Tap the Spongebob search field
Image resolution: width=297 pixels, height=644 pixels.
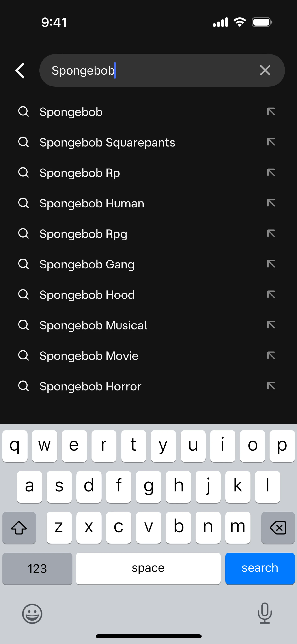click(150, 71)
